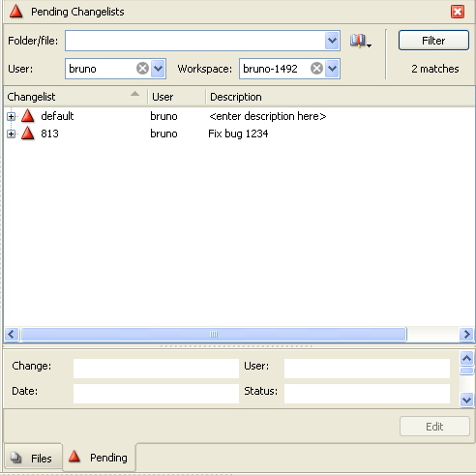Click scroll right arrow of changelist list
476x475 pixels.
click(x=466, y=335)
